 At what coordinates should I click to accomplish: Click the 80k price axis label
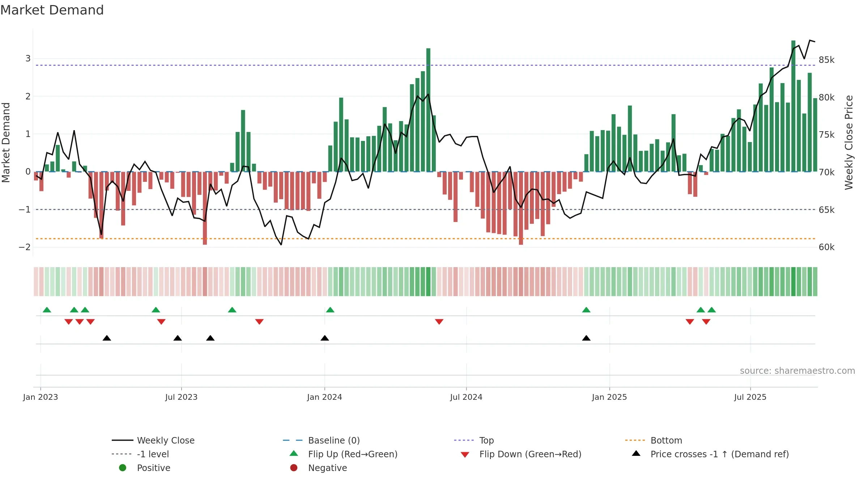827,97
